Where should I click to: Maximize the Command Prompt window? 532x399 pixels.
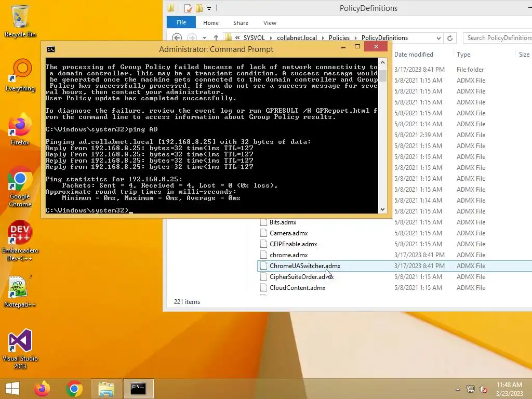pos(357,46)
